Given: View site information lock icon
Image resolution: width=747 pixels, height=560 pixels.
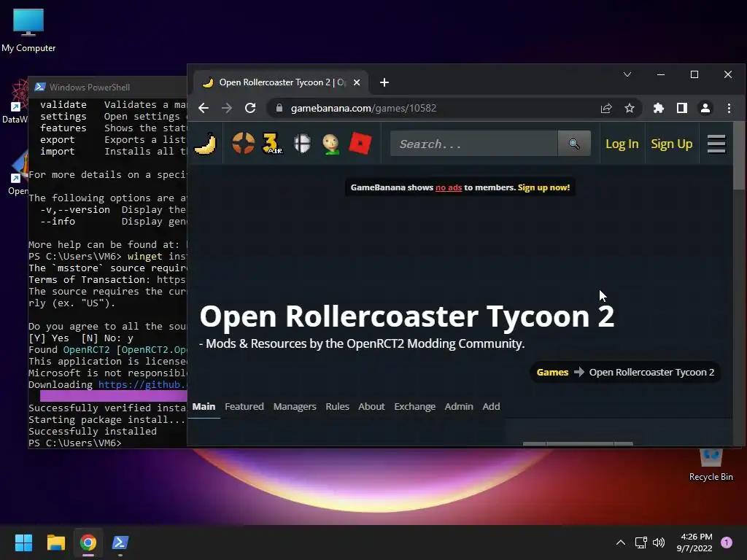Looking at the screenshot, I should click(x=279, y=108).
